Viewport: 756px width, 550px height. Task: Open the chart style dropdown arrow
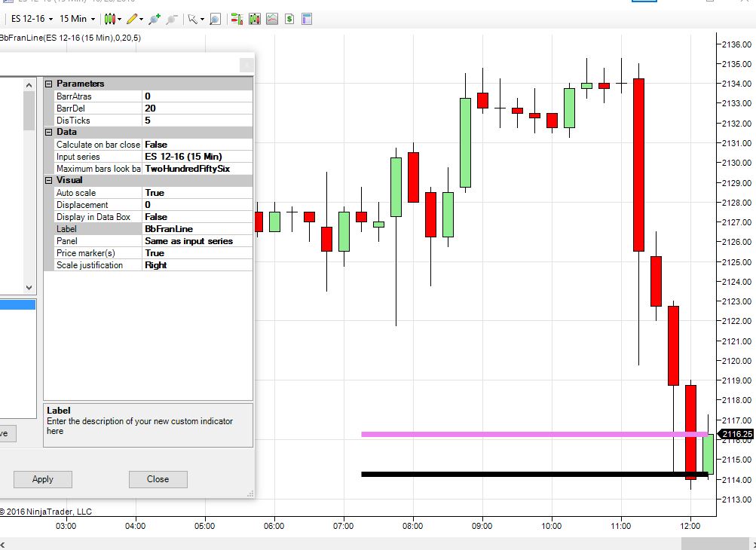[x=120, y=20]
